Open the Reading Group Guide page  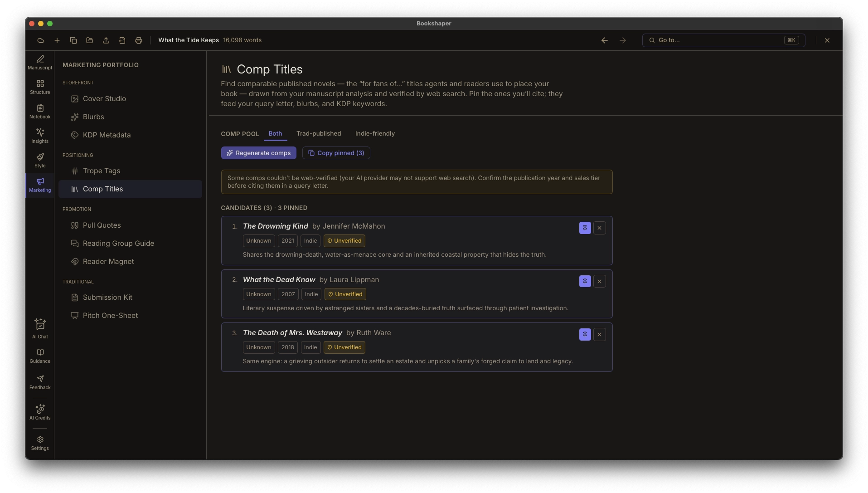[130, 244]
